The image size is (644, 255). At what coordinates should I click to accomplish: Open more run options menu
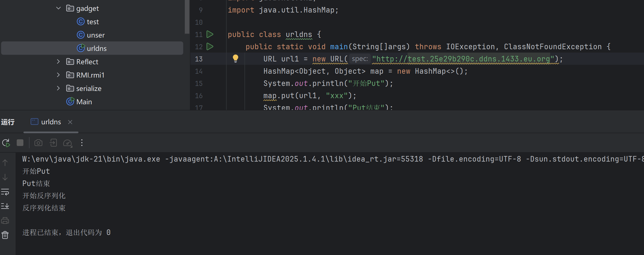[x=82, y=143]
